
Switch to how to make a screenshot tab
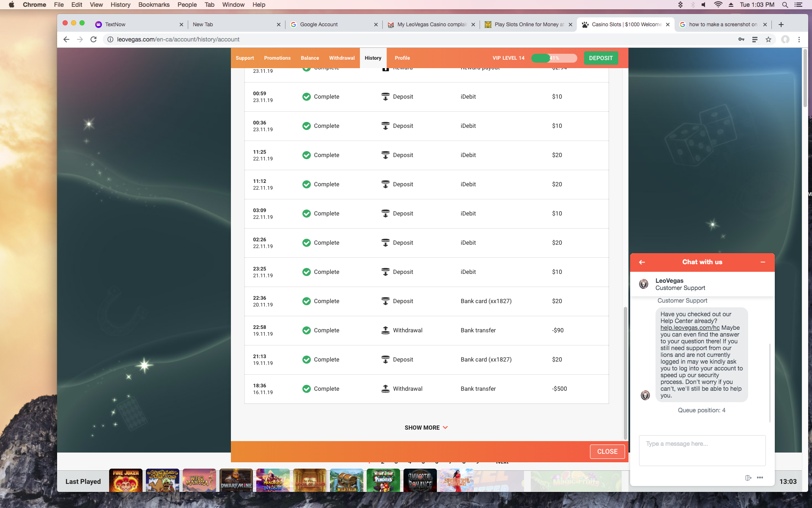tap(723, 25)
